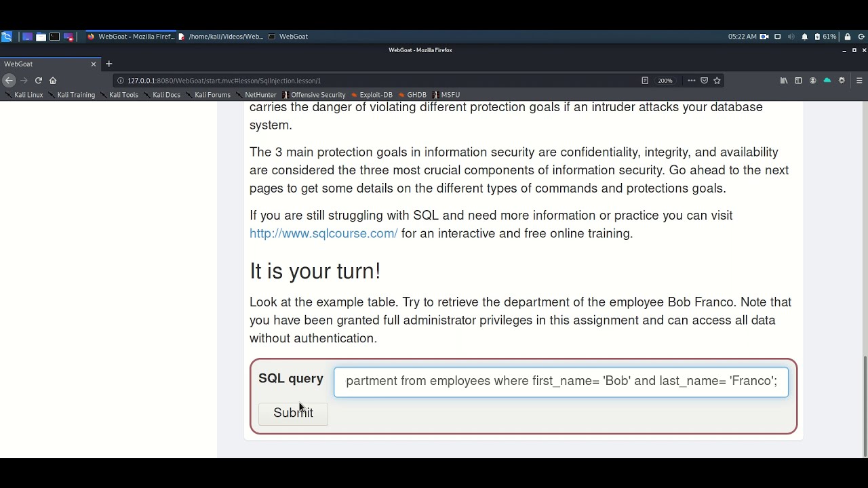Reload the current WebGoat page
Viewport: 868px width, 488px height.
[x=38, y=81]
